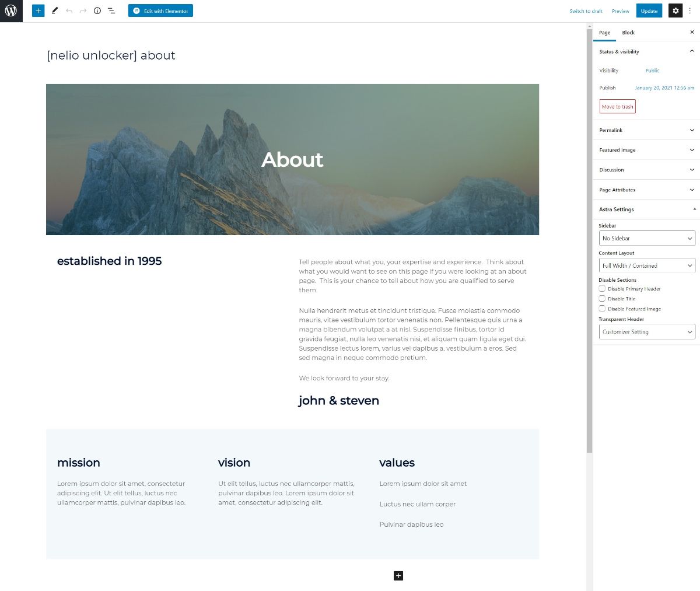Check the Disable Title checkbox
This screenshot has width=700, height=591.
tap(602, 298)
